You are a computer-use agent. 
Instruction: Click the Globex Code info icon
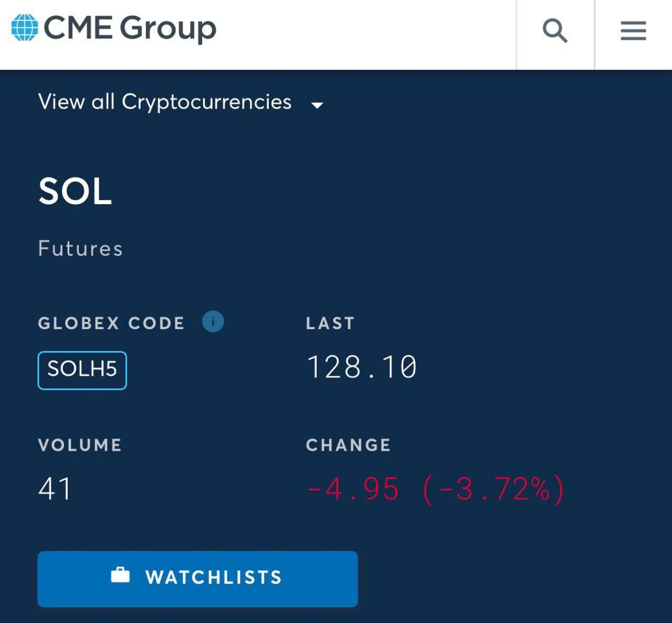(x=213, y=321)
